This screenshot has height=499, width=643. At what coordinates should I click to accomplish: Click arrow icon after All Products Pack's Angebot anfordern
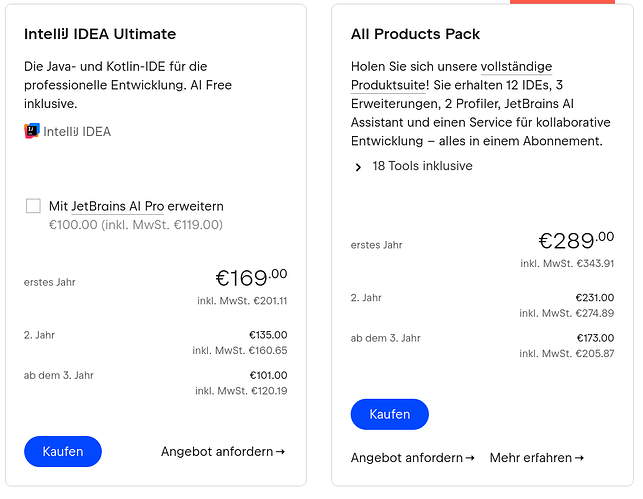tap(470, 458)
